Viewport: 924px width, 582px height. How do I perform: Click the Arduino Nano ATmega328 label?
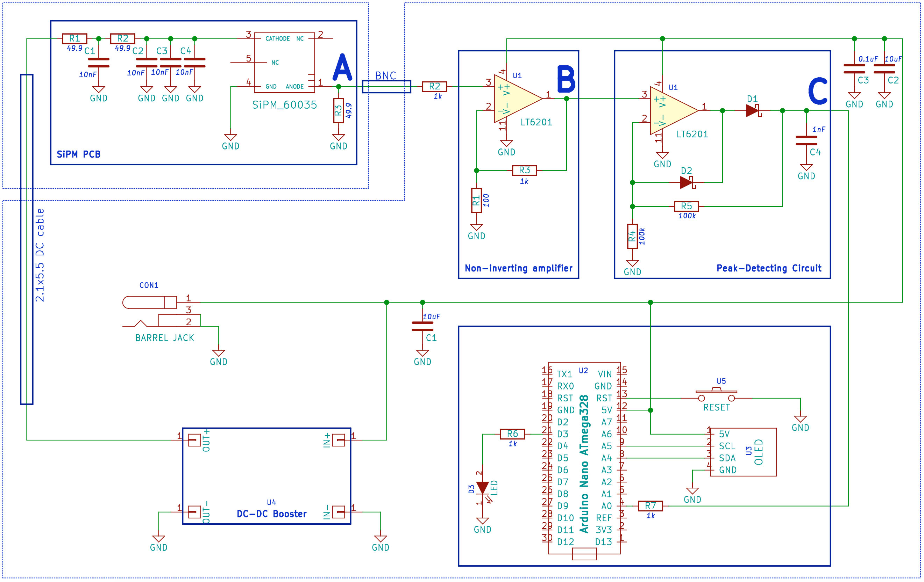tap(584, 464)
